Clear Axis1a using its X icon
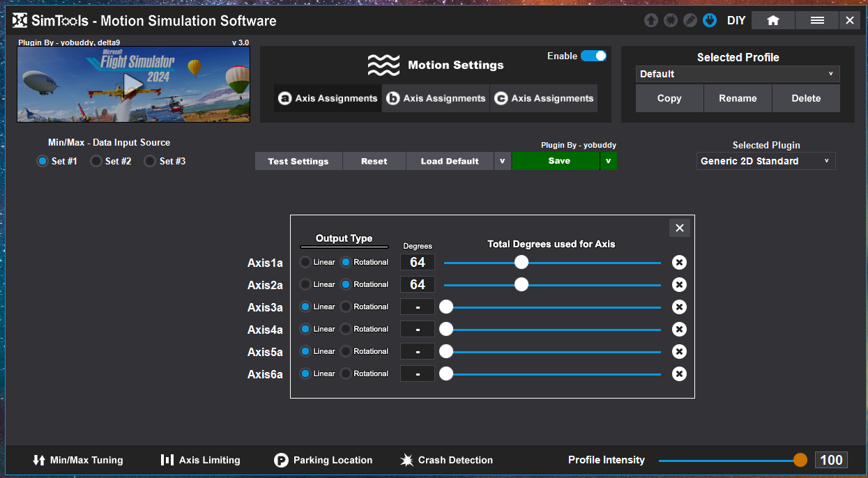868x478 pixels. coord(679,263)
